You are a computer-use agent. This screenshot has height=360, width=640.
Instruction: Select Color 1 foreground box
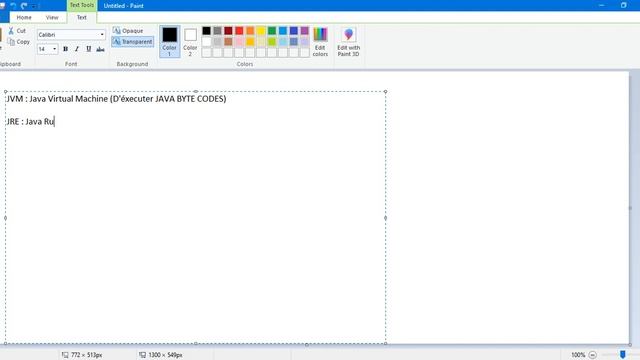point(169,41)
